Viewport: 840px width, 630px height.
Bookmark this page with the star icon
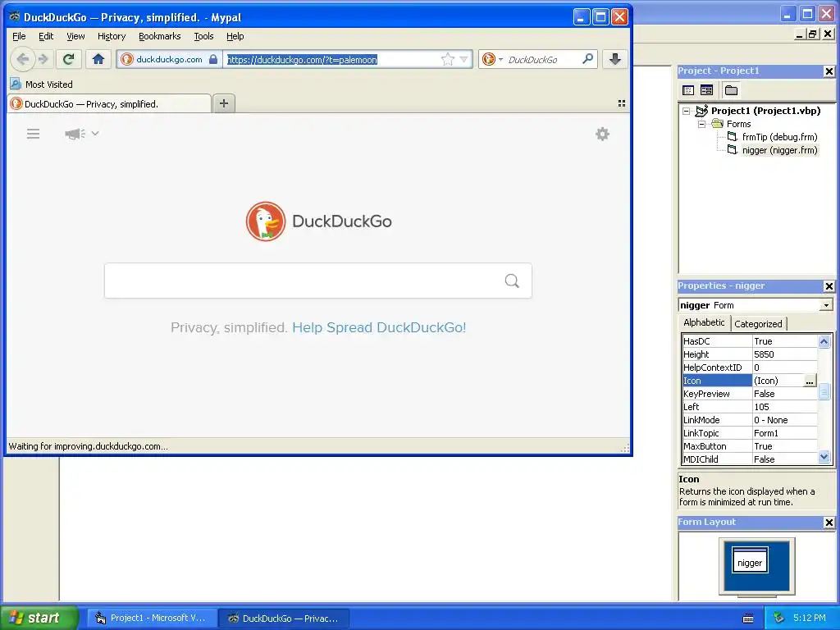pos(447,59)
